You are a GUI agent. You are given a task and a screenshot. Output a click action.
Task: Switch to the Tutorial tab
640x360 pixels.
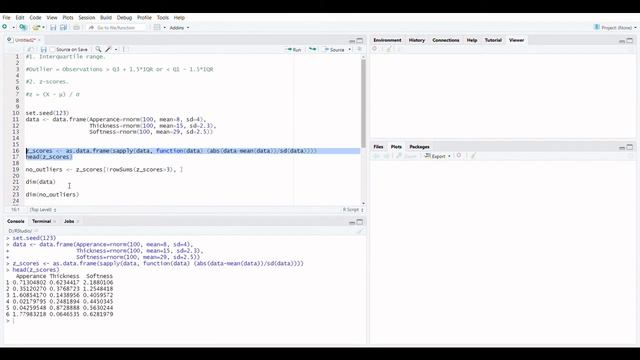[493, 40]
